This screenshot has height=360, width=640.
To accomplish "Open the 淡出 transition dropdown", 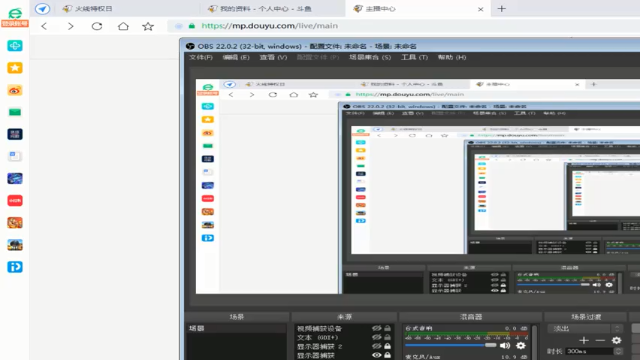I will pyautogui.click(x=586, y=329).
